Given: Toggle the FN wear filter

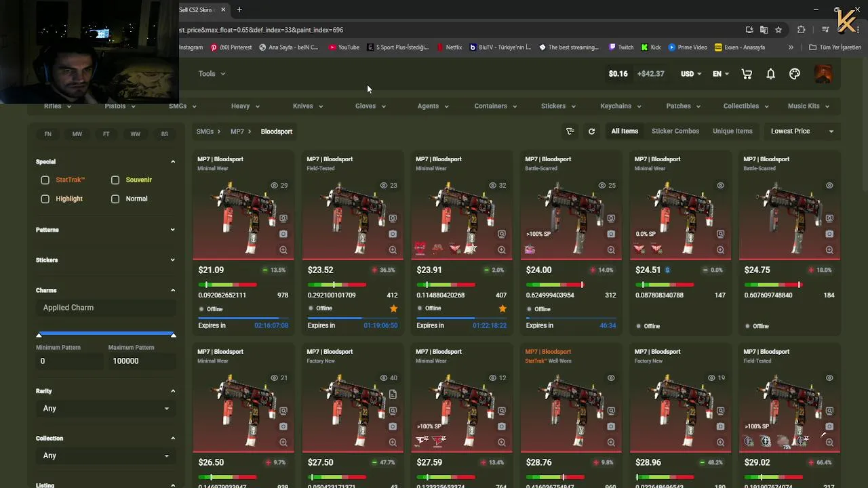Looking at the screenshot, I should 47,134.
